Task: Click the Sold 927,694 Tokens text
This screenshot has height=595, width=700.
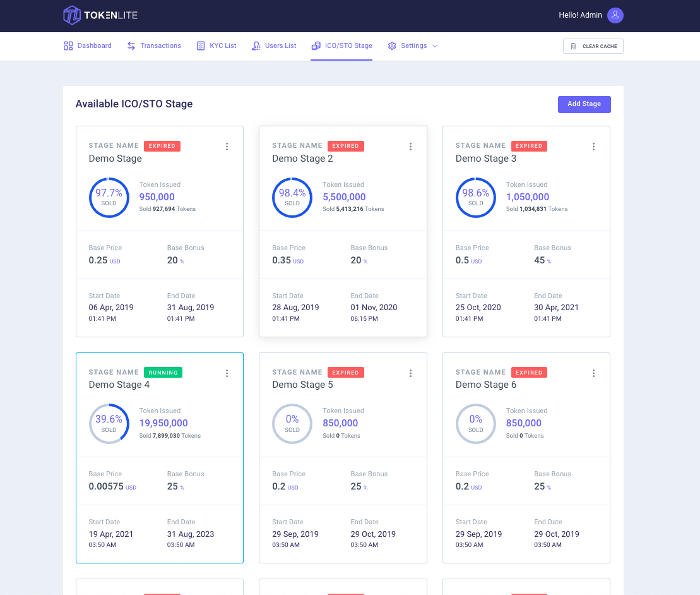Action: point(167,209)
